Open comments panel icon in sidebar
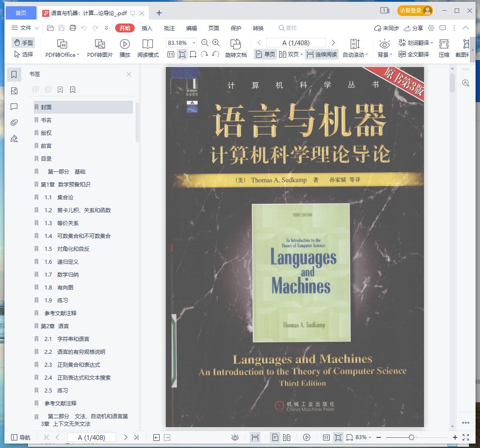480x448 pixels. click(x=14, y=107)
